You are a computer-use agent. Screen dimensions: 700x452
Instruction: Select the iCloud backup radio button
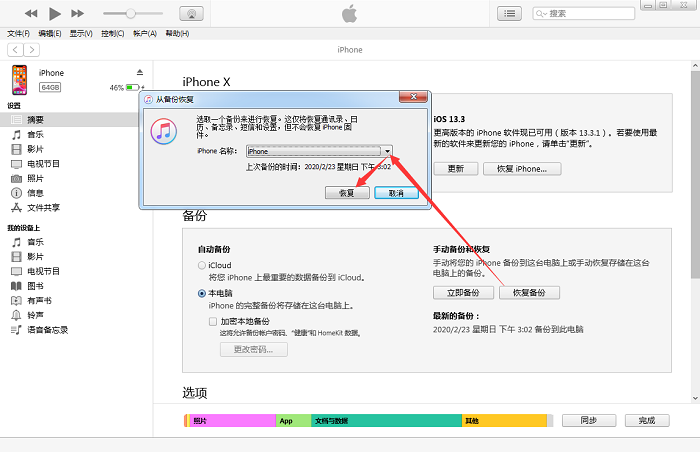tap(202, 265)
